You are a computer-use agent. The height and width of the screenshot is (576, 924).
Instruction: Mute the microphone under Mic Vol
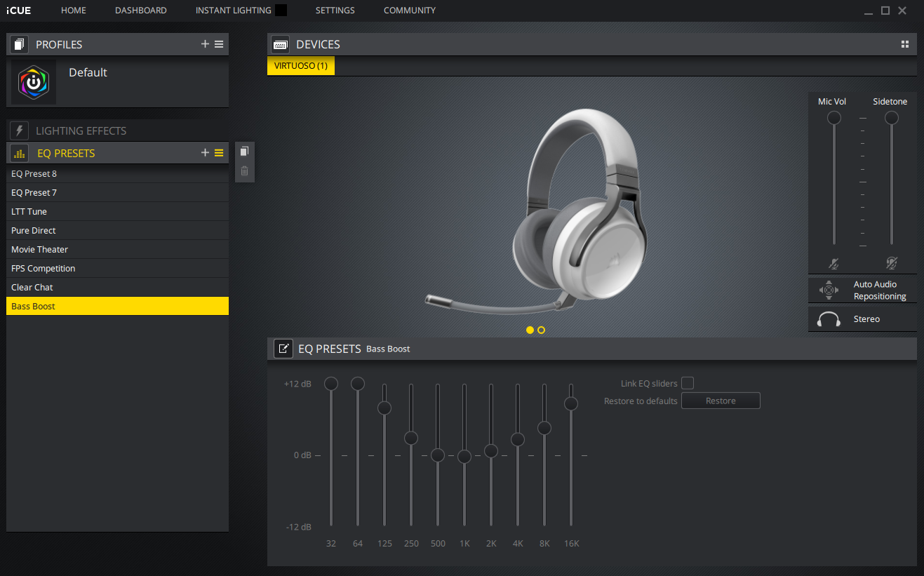click(833, 263)
